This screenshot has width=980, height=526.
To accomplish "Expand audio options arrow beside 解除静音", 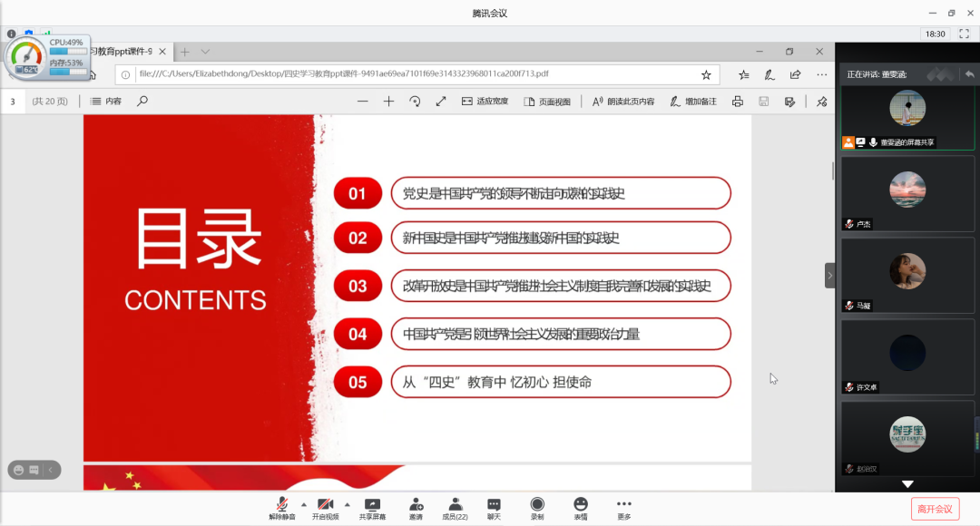I will (x=303, y=504).
